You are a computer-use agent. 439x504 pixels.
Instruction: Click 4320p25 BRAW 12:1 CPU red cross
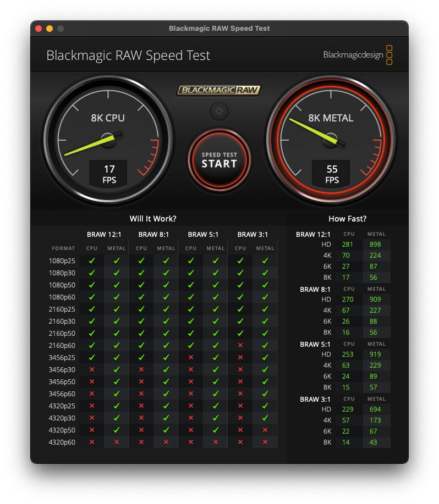(x=92, y=406)
